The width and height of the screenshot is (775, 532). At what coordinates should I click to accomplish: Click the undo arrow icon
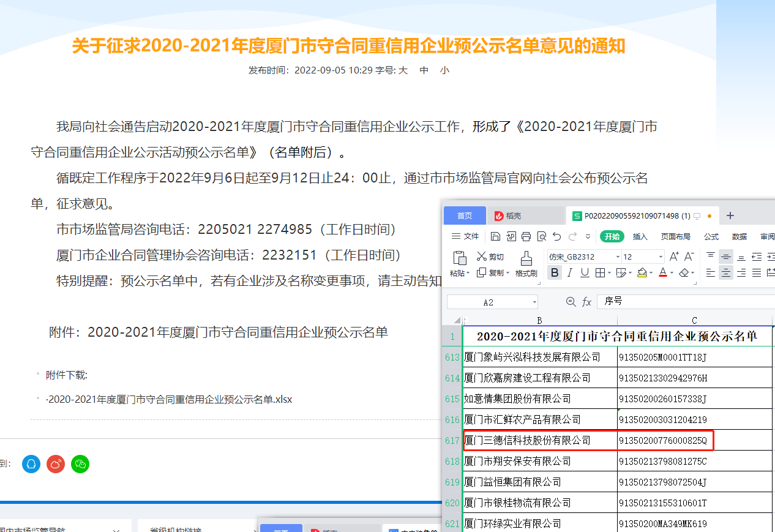(556, 237)
